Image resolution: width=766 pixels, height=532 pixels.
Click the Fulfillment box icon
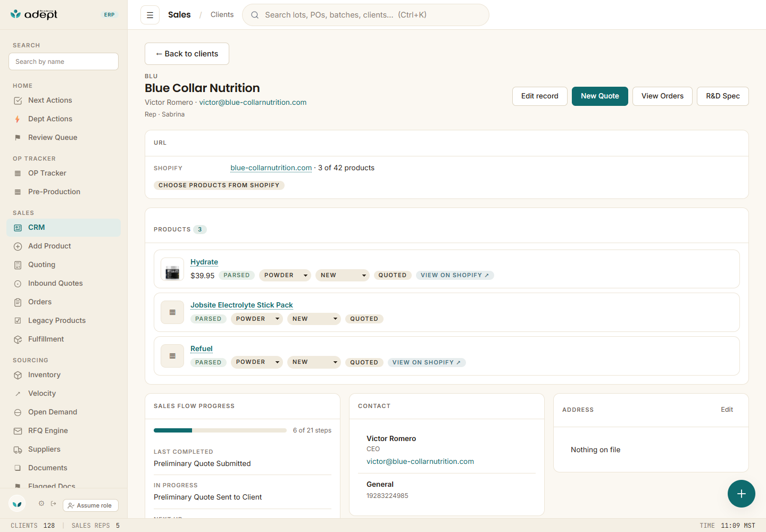18,339
